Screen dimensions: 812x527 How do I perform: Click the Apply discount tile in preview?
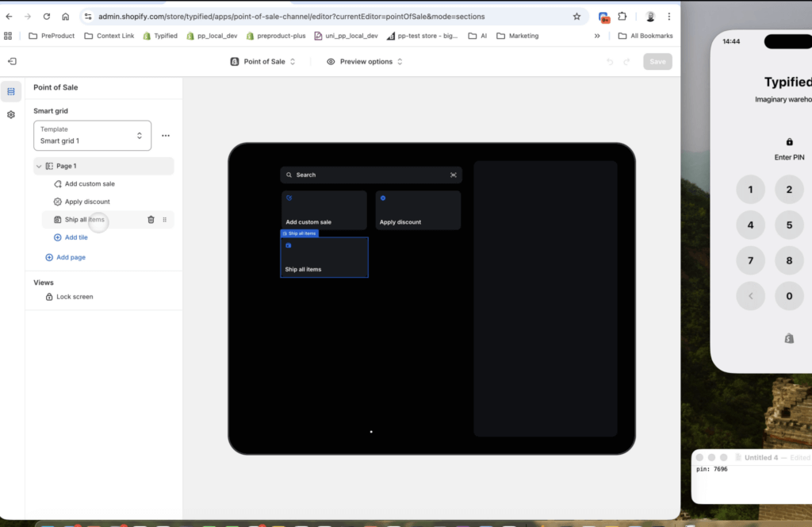coord(418,210)
